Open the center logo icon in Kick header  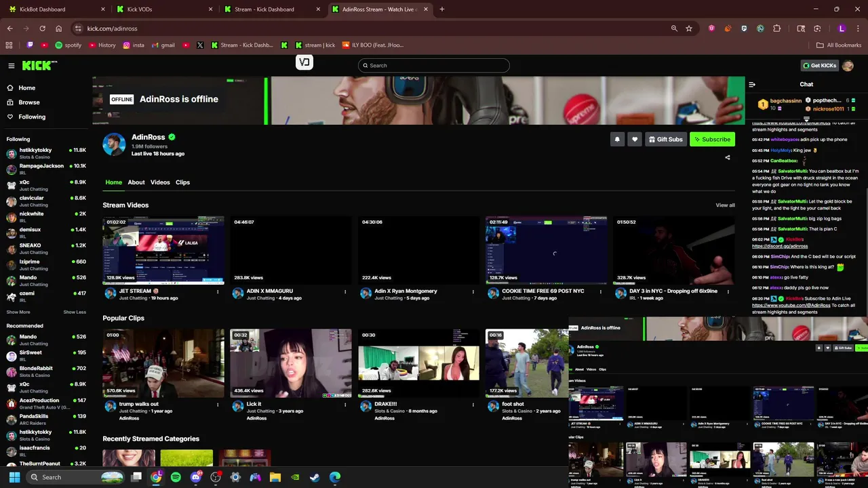304,62
